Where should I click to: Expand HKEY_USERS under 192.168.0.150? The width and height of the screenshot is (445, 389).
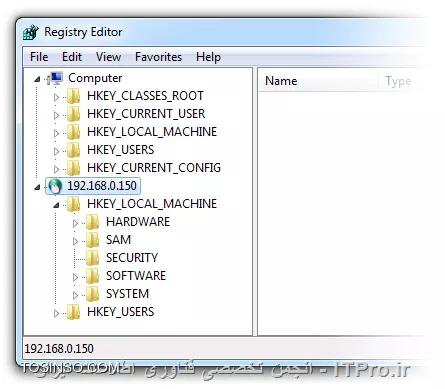(56, 313)
